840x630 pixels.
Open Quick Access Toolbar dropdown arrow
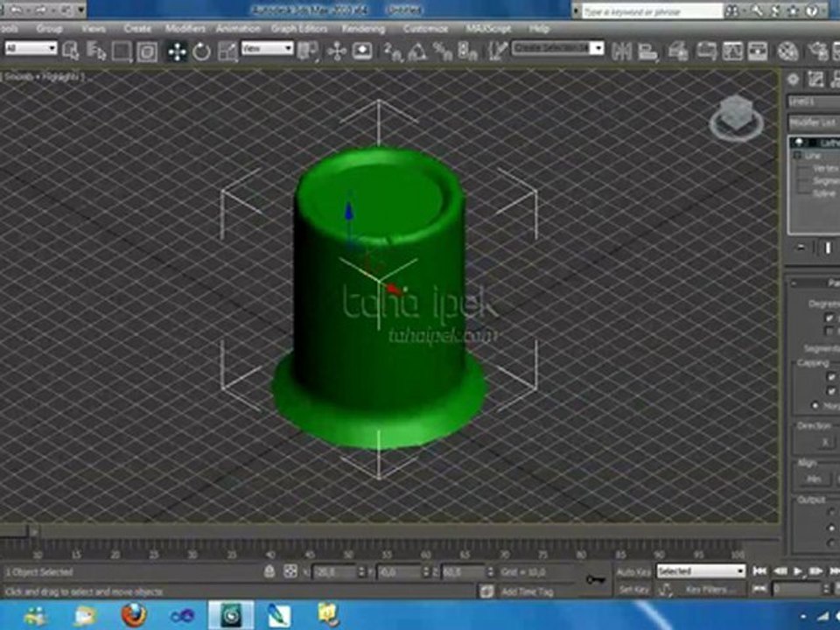click(x=80, y=10)
